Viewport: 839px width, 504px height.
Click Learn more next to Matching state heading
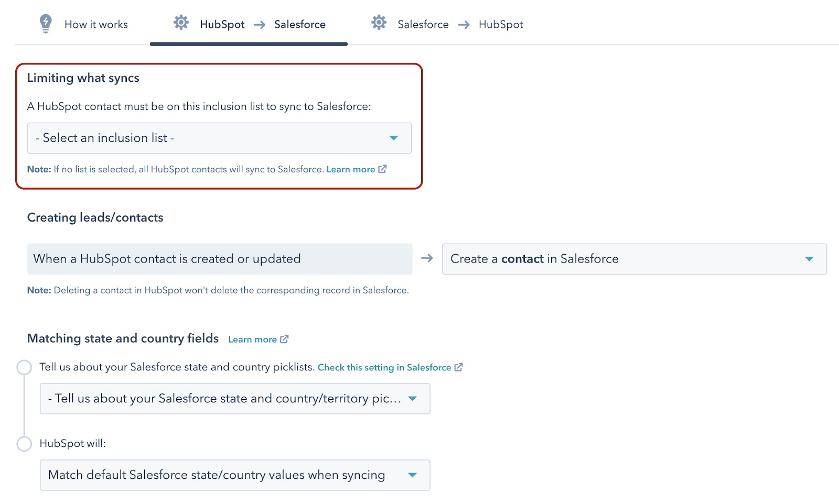tap(252, 339)
